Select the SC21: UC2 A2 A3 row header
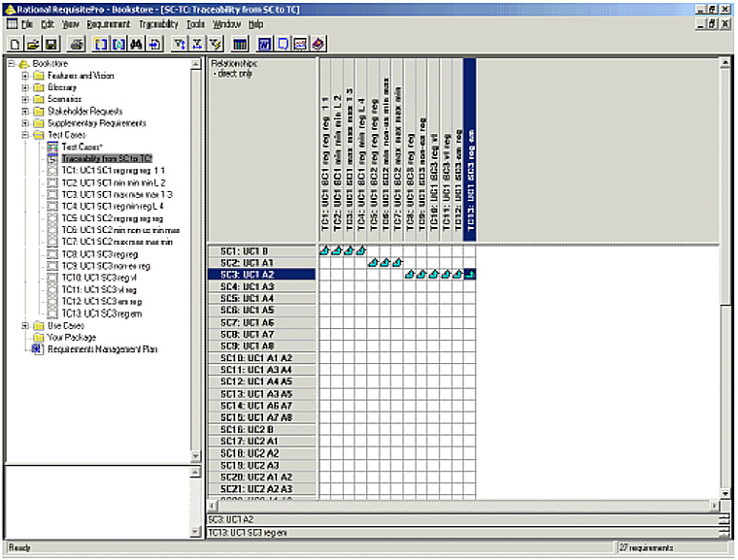 (x=261, y=489)
